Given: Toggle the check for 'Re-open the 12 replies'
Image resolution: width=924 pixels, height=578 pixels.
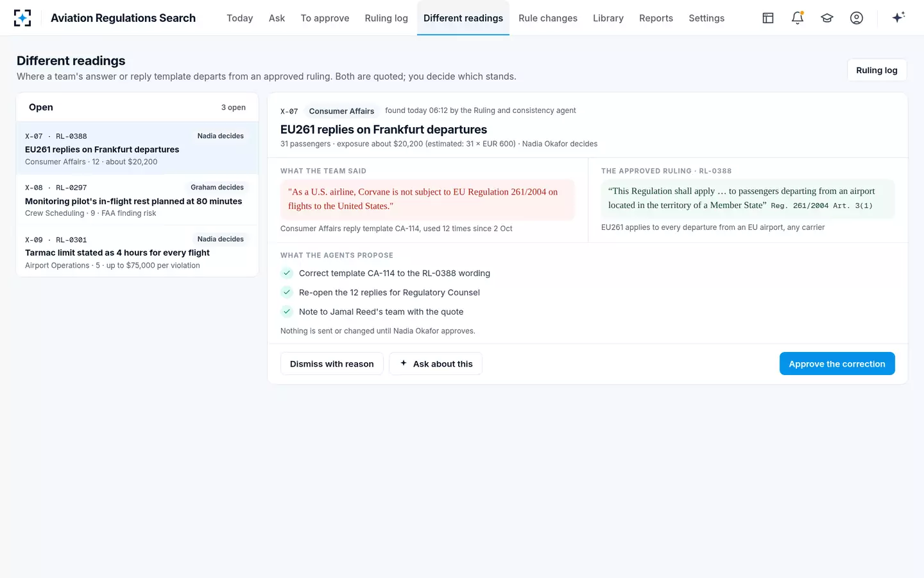Looking at the screenshot, I should [x=287, y=292].
